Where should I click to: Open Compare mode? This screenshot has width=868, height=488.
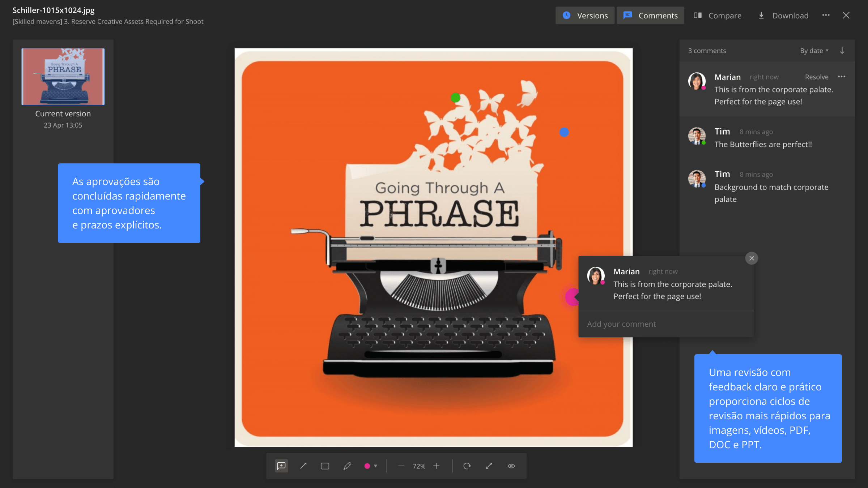coord(718,16)
